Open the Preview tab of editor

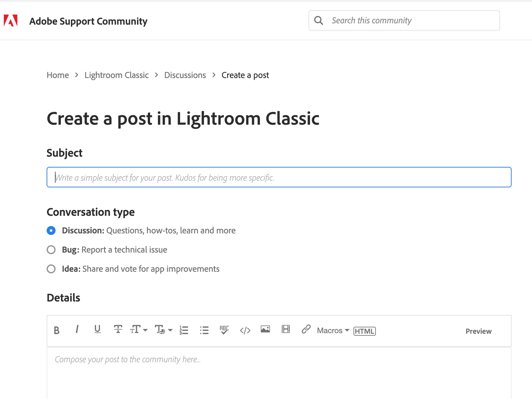point(478,331)
